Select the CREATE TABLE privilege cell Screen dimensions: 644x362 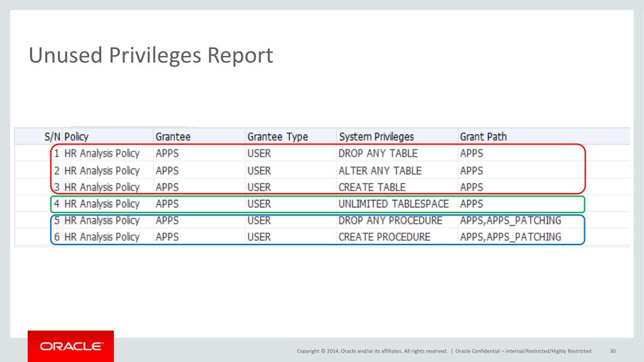372,187
